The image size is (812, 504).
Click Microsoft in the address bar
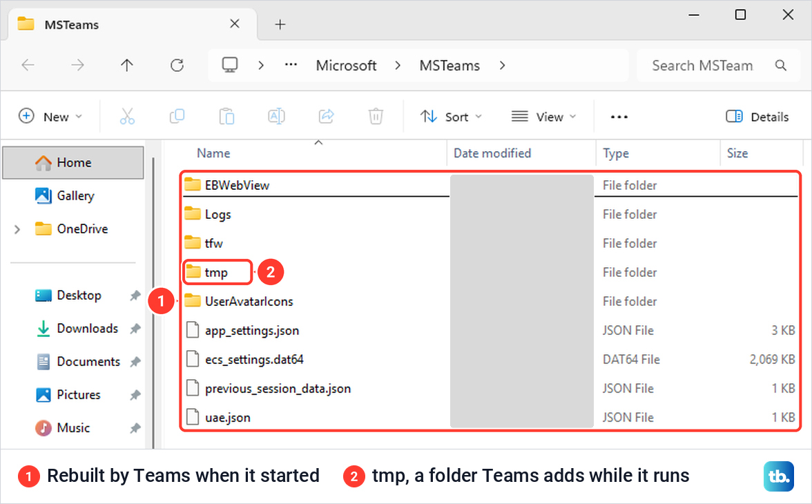347,66
